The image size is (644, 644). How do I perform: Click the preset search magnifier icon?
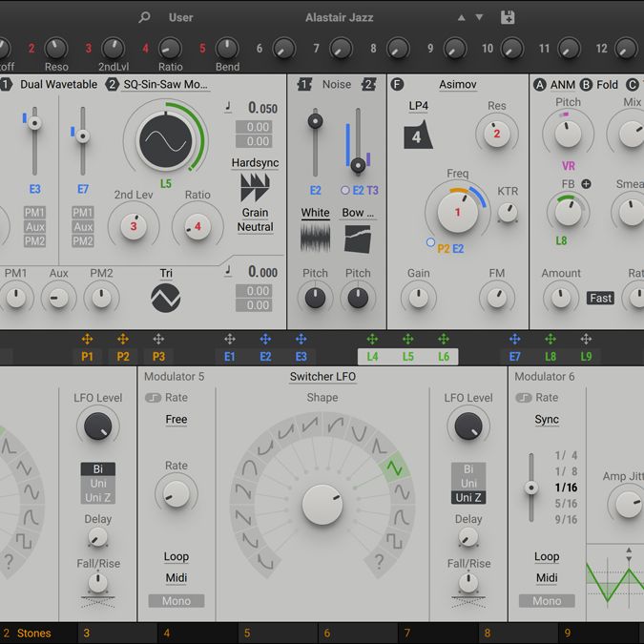click(144, 17)
